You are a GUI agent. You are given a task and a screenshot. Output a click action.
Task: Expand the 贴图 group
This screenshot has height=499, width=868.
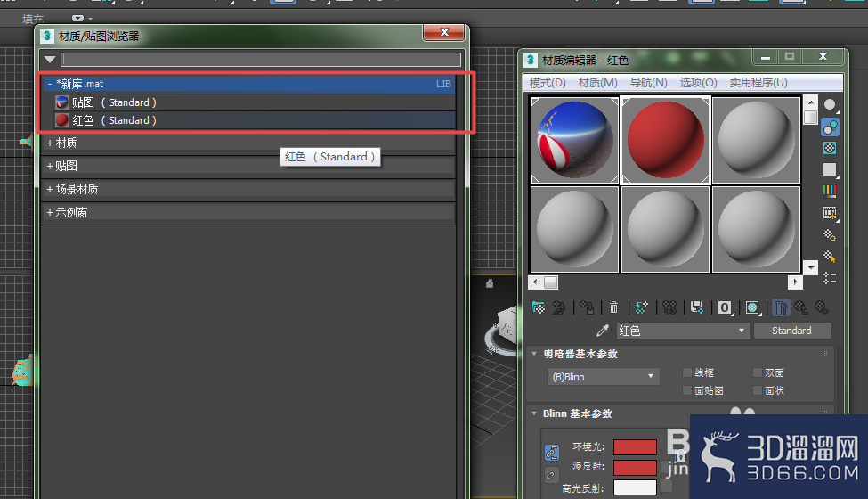pyautogui.click(x=50, y=166)
